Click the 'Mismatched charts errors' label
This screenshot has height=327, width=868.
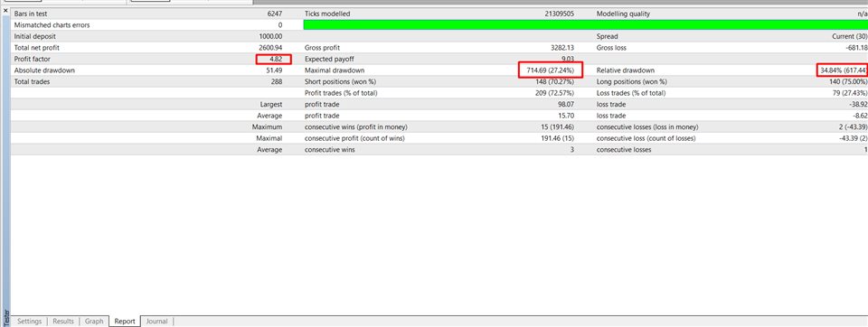(52, 25)
